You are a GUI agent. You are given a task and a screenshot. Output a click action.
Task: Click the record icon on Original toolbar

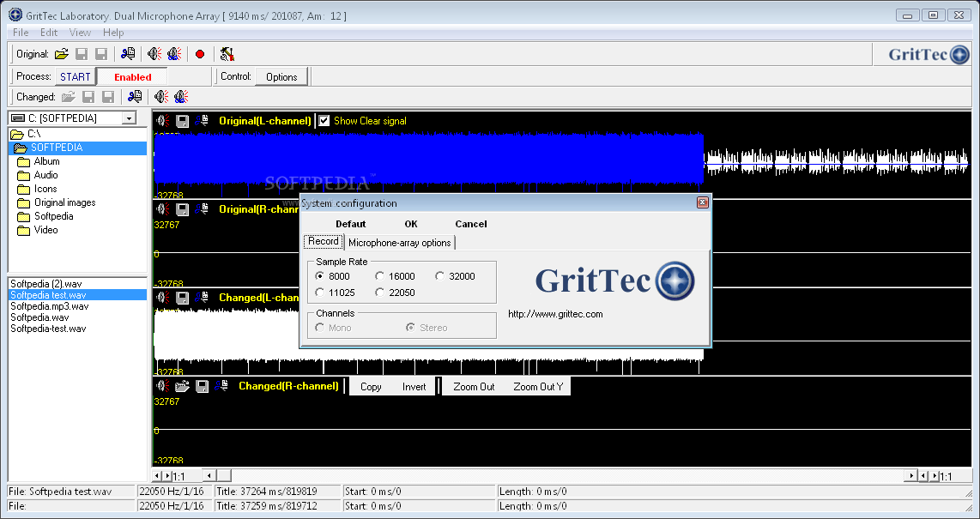(x=199, y=53)
